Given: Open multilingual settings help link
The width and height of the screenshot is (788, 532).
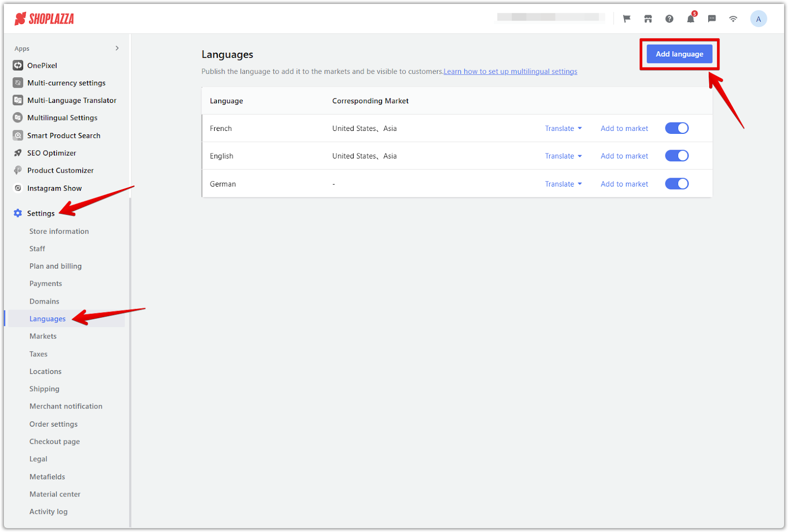Looking at the screenshot, I should click(510, 71).
